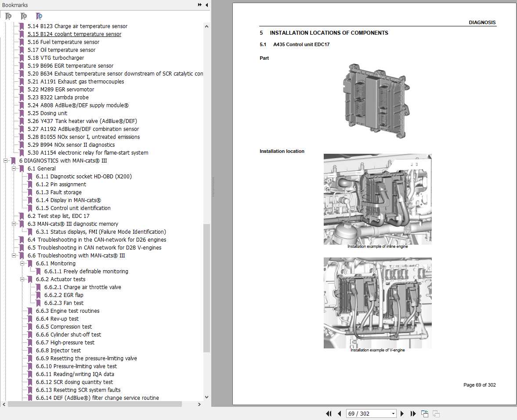This screenshot has height=420, width=517.
Task: Click the double-arrow expand icon in Bookmarks header
Action: 199,5
